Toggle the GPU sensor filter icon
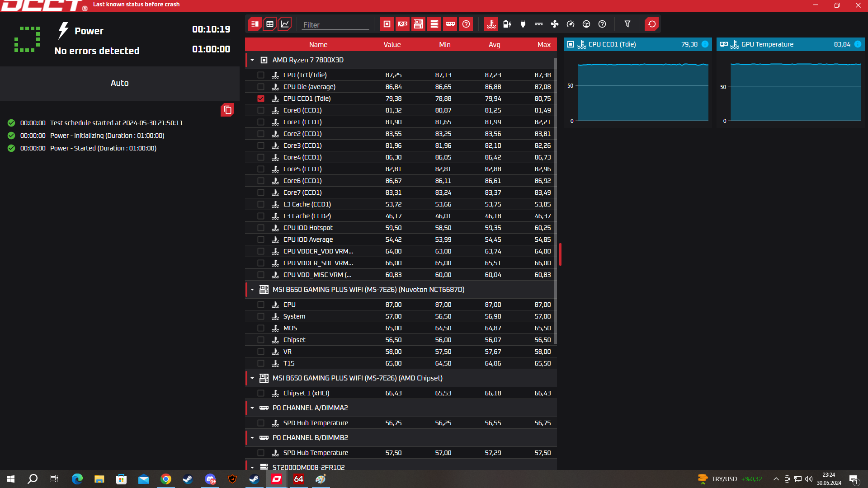Screen dimensions: 868x488 [x=402, y=24]
